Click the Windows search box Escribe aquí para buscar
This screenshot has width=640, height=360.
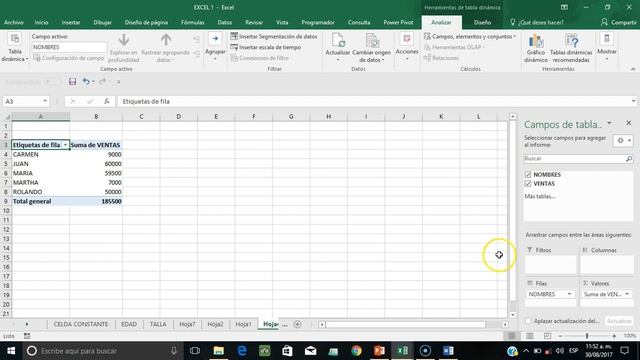pyautogui.click(x=102, y=351)
